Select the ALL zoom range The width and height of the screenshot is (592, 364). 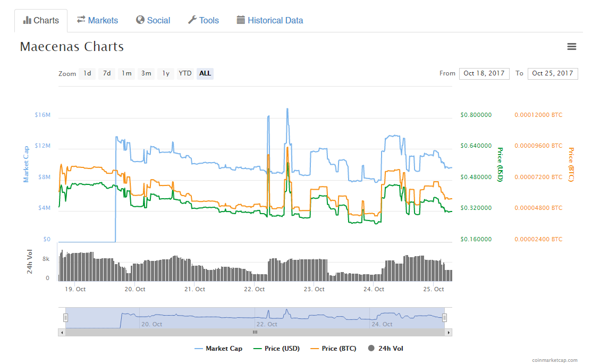[205, 73]
